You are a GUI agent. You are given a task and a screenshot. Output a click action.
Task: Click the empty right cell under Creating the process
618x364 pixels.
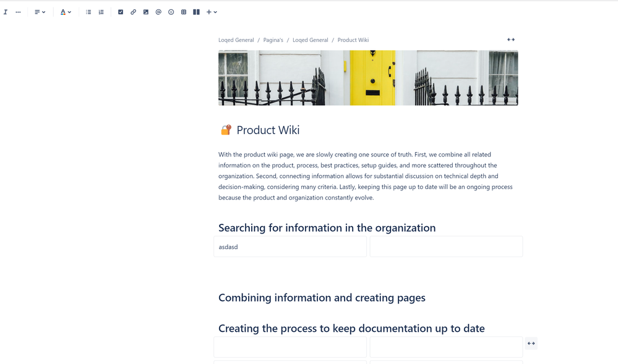click(x=446, y=347)
